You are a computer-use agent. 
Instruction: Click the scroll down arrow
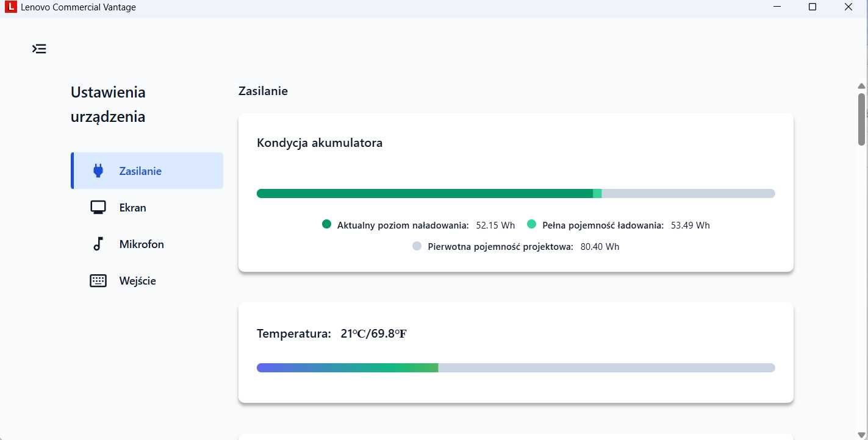(861, 435)
